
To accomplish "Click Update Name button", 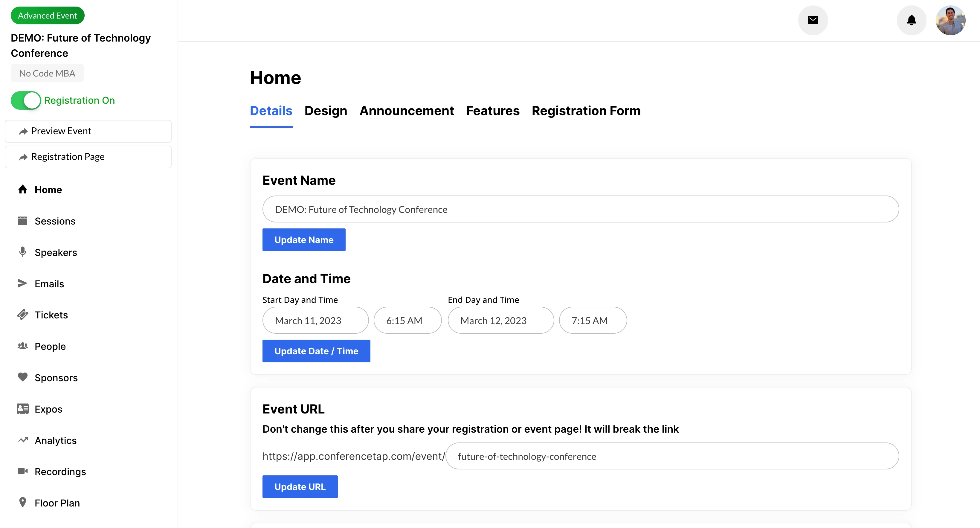I will tap(304, 240).
